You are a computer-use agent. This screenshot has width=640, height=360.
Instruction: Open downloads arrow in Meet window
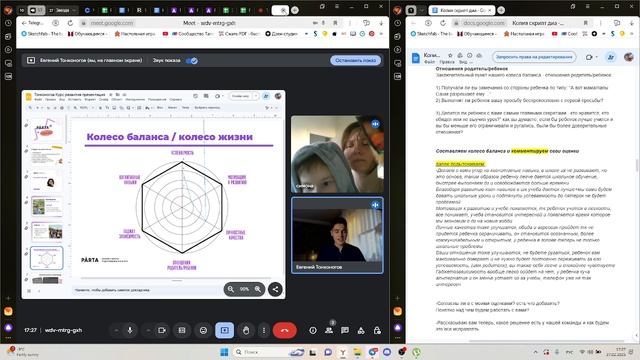coord(381,23)
